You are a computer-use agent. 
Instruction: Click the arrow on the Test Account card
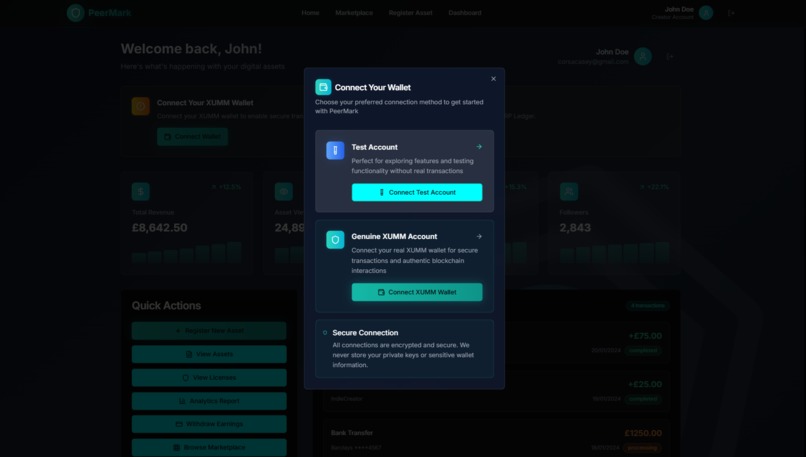click(479, 147)
